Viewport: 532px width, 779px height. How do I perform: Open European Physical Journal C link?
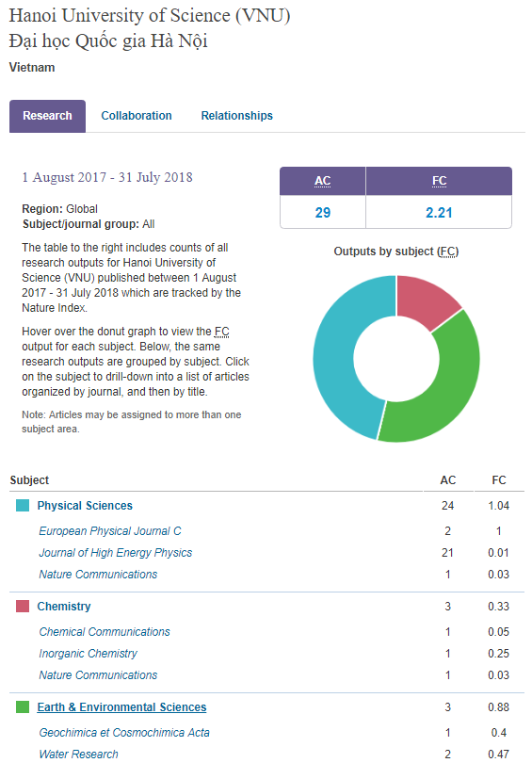tap(110, 531)
